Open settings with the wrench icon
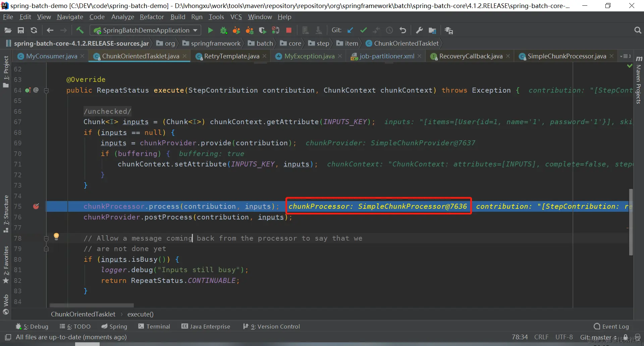The height and width of the screenshot is (346, 644). (x=419, y=31)
